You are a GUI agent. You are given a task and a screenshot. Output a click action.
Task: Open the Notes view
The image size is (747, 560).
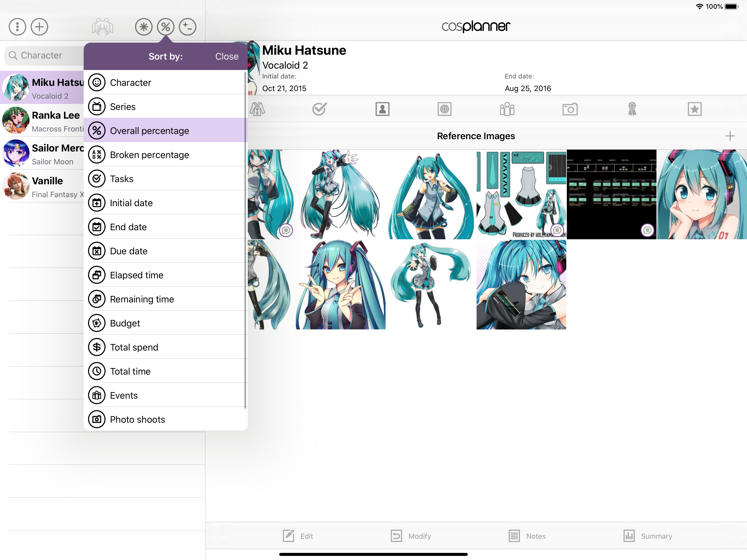click(527, 536)
